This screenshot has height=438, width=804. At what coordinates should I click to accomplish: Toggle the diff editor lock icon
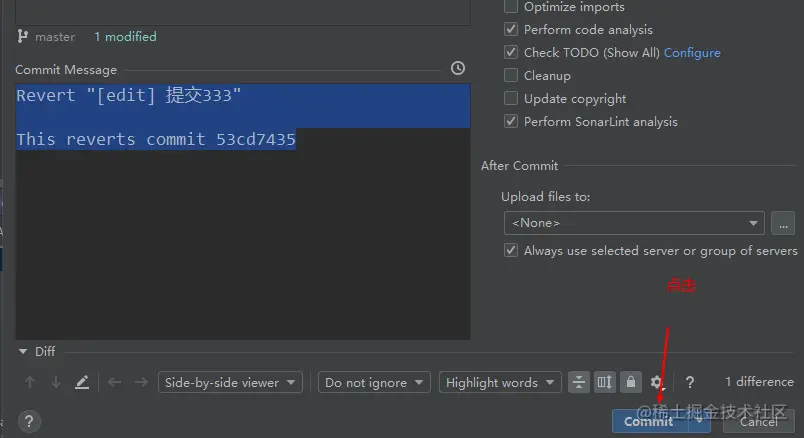tap(631, 382)
